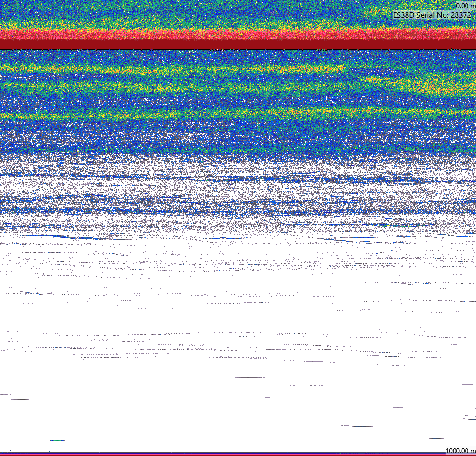The image size is (476, 456).
Task: Click the 0.00 m depth label
Action: (466, 6)
